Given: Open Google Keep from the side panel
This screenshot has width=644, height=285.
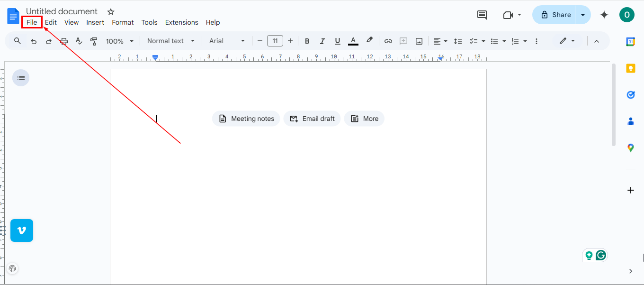Looking at the screenshot, I should (x=631, y=68).
